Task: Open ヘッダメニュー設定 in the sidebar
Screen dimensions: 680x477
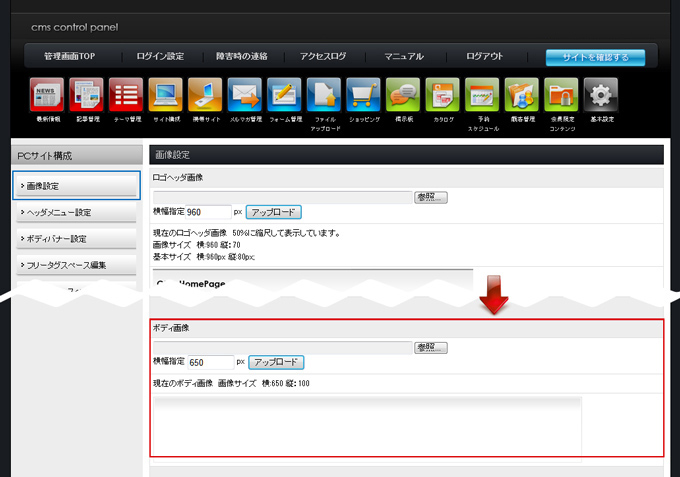Action: [76, 212]
